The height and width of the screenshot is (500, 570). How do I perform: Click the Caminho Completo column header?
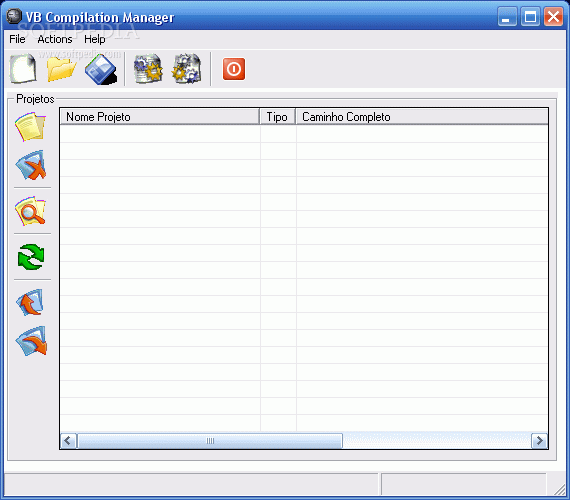(422, 117)
